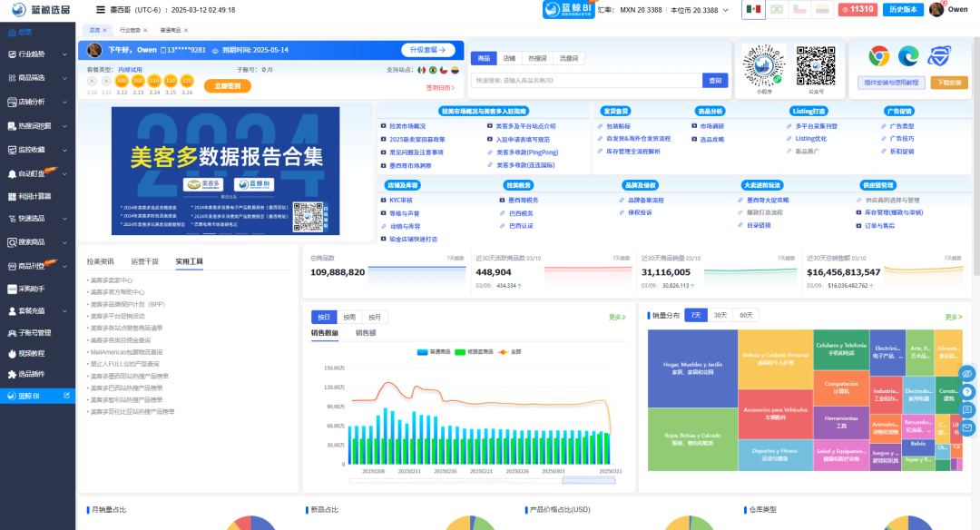Click the blue 360 browser icon
The width and height of the screenshot is (980, 530).
point(938,56)
